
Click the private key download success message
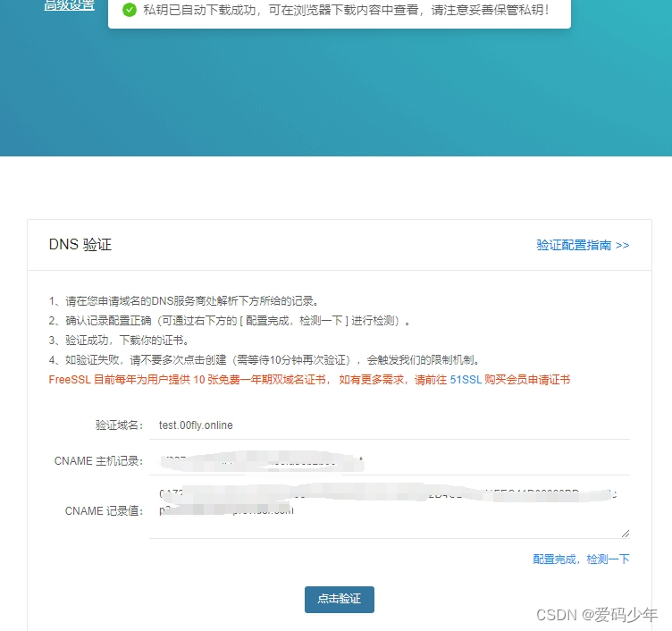point(345,10)
